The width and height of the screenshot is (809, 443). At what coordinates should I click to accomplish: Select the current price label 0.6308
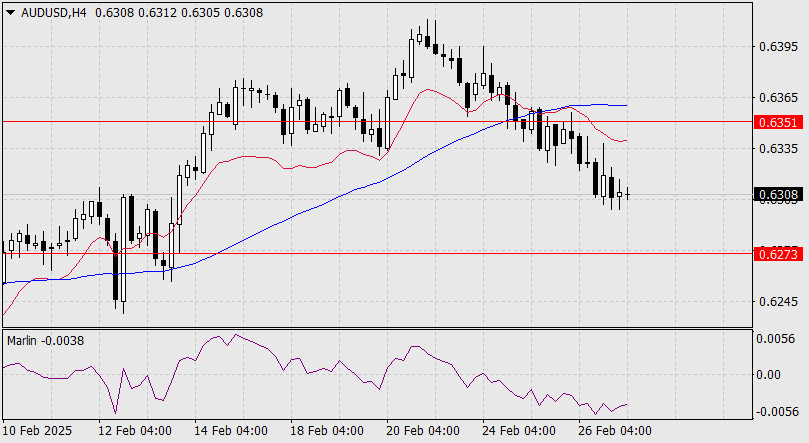(x=779, y=194)
